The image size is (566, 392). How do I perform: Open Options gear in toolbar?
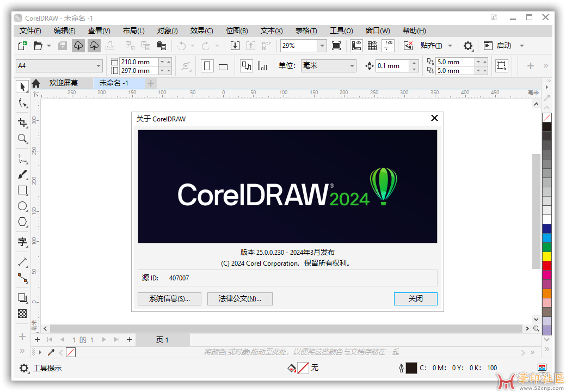pyautogui.click(x=468, y=46)
